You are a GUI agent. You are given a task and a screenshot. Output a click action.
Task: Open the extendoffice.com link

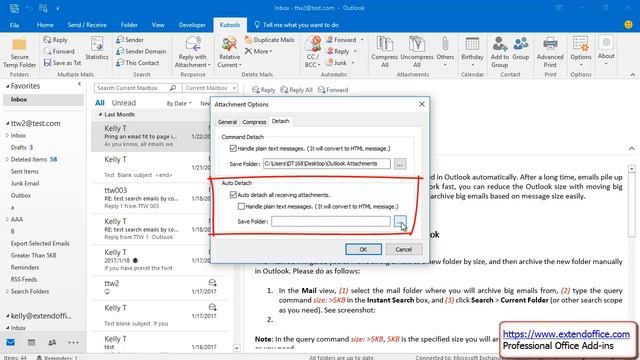click(566, 334)
